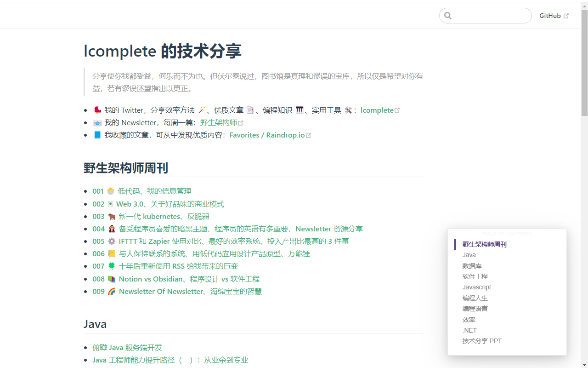The width and height of the screenshot is (588, 368).
Task: Click the search magnifier icon
Action: click(448, 15)
